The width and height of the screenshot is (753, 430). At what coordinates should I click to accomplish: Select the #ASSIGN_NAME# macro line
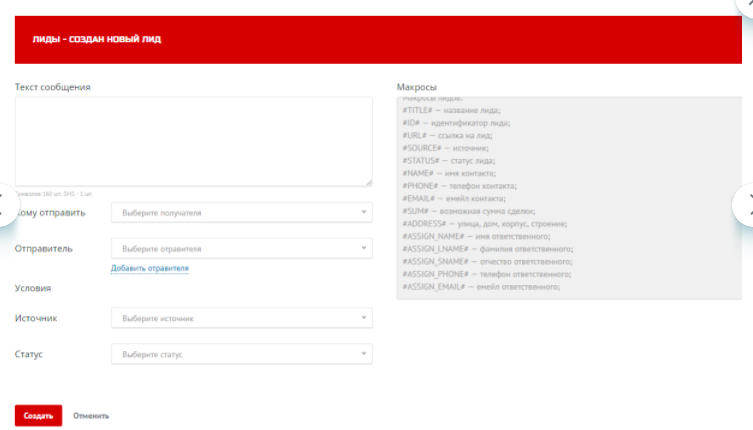pyautogui.click(x=476, y=236)
